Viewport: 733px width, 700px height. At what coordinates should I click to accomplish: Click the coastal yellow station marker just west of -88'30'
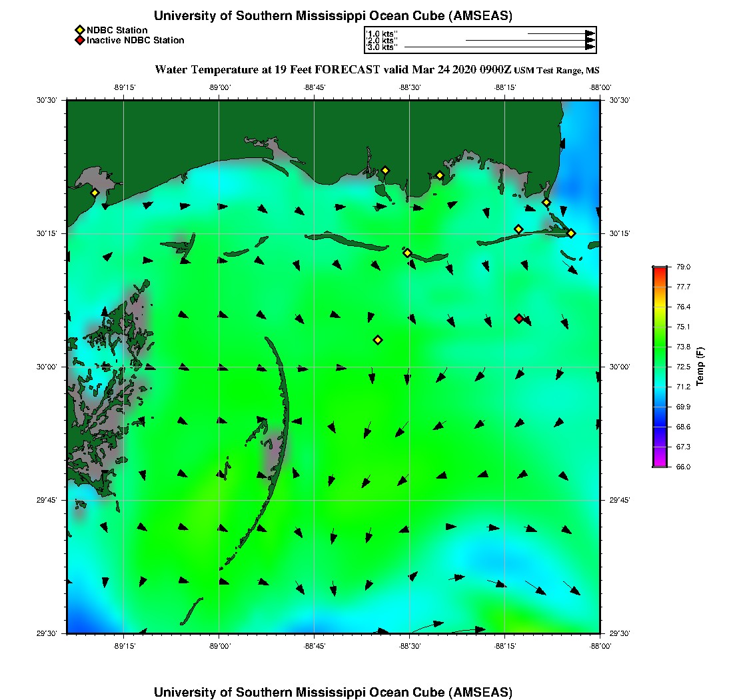click(385, 171)
